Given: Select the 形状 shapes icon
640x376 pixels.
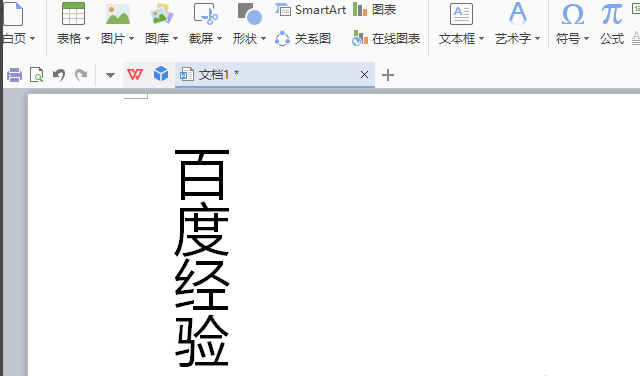Looking at the screenshot, I should (250, 14).
